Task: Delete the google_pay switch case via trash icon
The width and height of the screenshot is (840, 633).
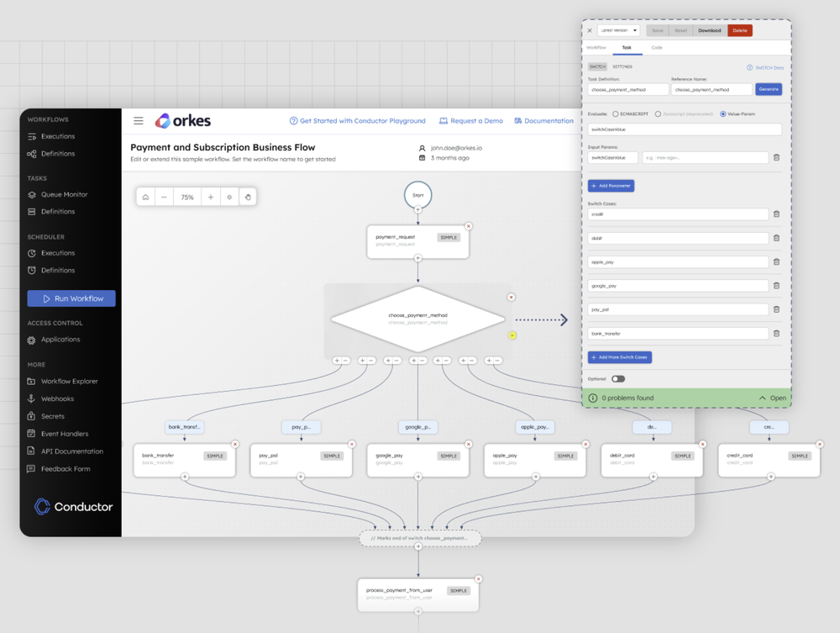Action: tap(776, 286)
